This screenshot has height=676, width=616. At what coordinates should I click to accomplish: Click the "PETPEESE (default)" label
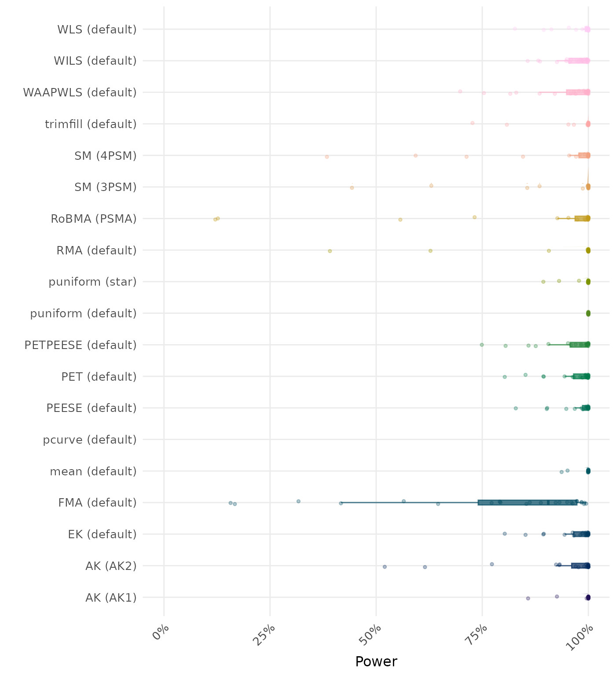[x=81, y=345]
